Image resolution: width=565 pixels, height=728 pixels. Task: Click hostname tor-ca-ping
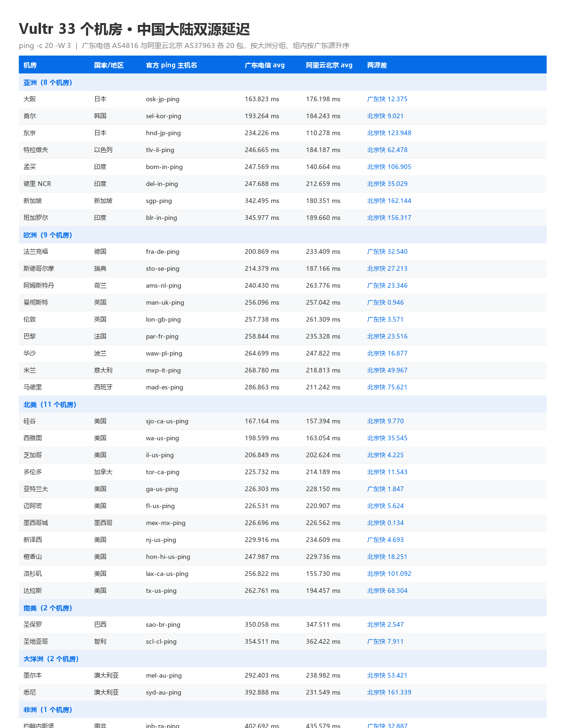point(163,472)
